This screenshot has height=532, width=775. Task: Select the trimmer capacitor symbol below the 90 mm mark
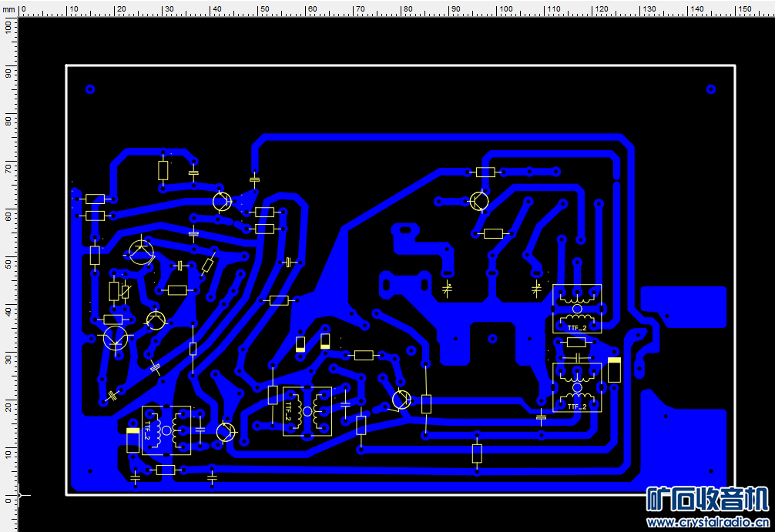coord(447,289)
